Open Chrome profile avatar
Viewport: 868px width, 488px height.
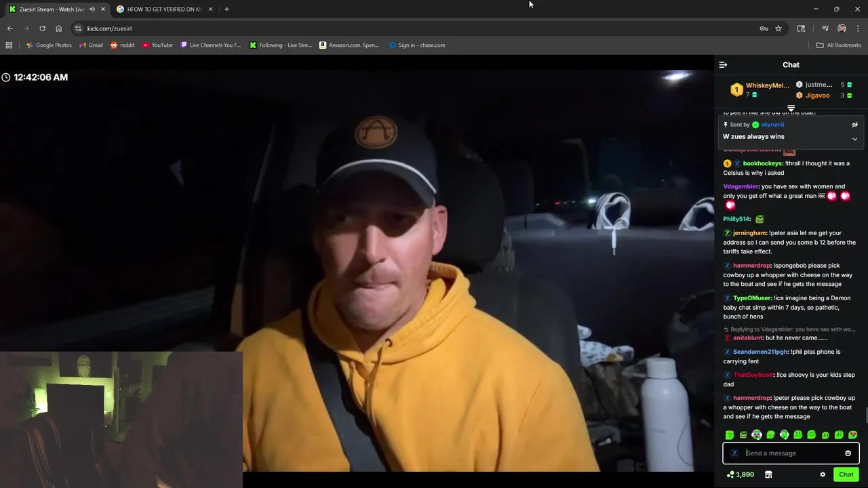[842, 28]
